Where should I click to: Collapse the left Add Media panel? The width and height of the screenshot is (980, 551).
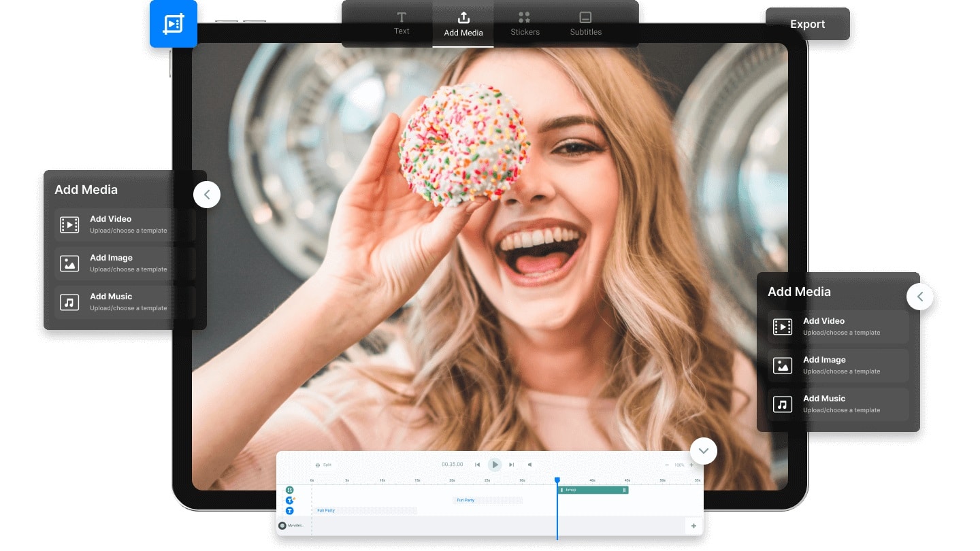207,195
